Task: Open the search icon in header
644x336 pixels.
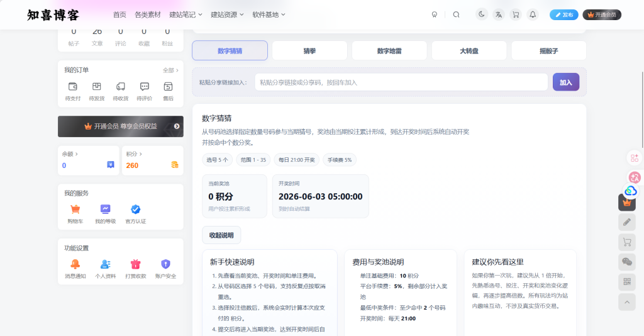Action: [x=456, y=15]
